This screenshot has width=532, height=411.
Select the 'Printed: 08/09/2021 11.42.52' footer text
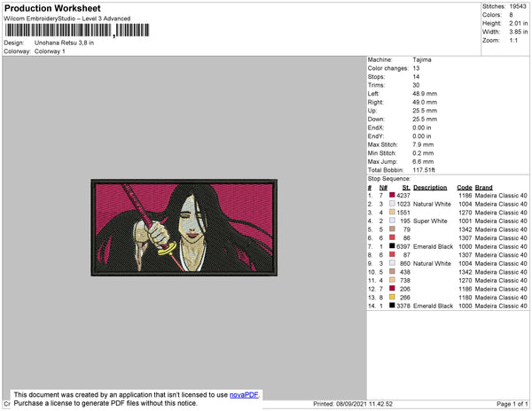[353, 404]
